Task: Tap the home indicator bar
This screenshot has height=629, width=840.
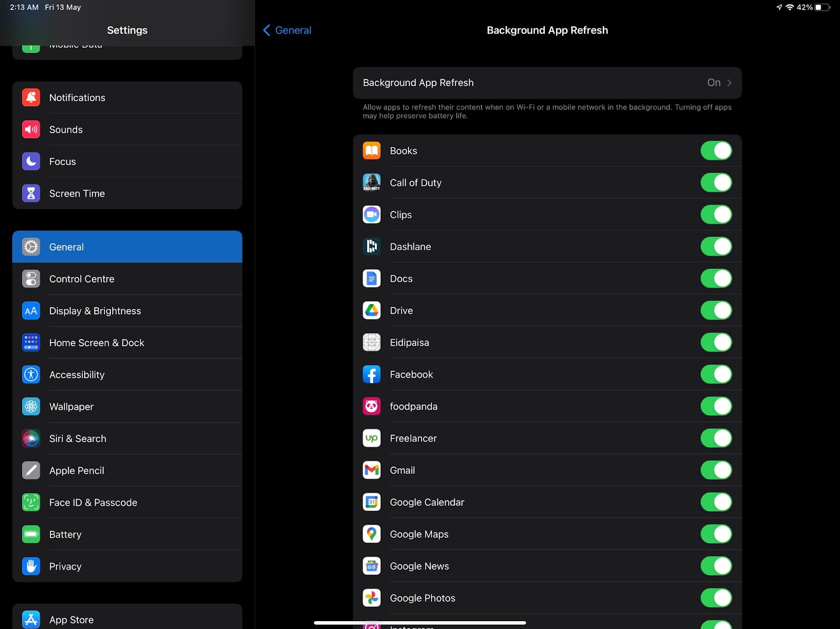Action: coord(420,623)
